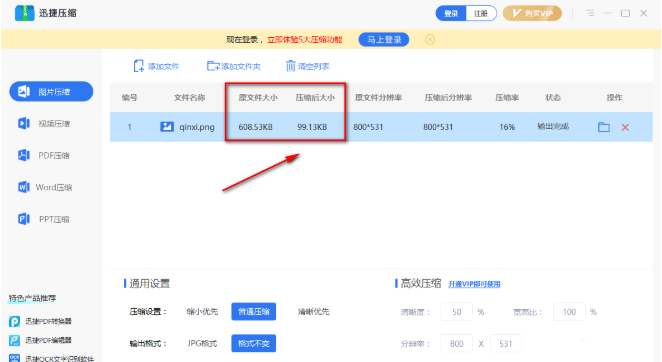This screenshot has height=362, width=662.
Task: Click the 压缩率 column header
Action: pyautogui.click(x=507, y=98)
